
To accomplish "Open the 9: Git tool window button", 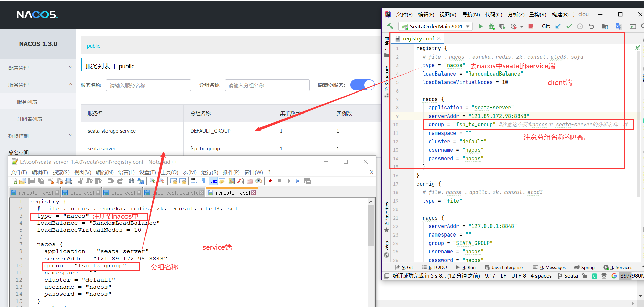I will click(404, 267).
